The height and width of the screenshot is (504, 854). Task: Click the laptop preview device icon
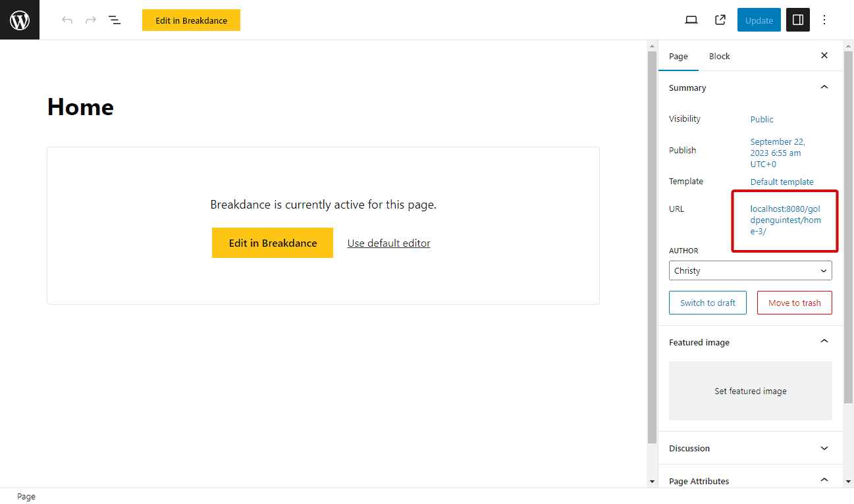click(x=691, y=20)
